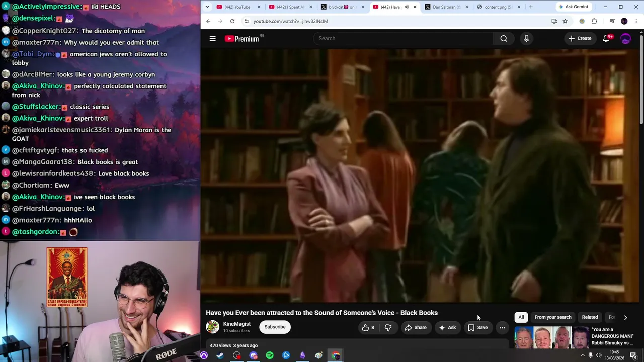
Task: Reload the YouTube page
Action: (x=232, y=21)
